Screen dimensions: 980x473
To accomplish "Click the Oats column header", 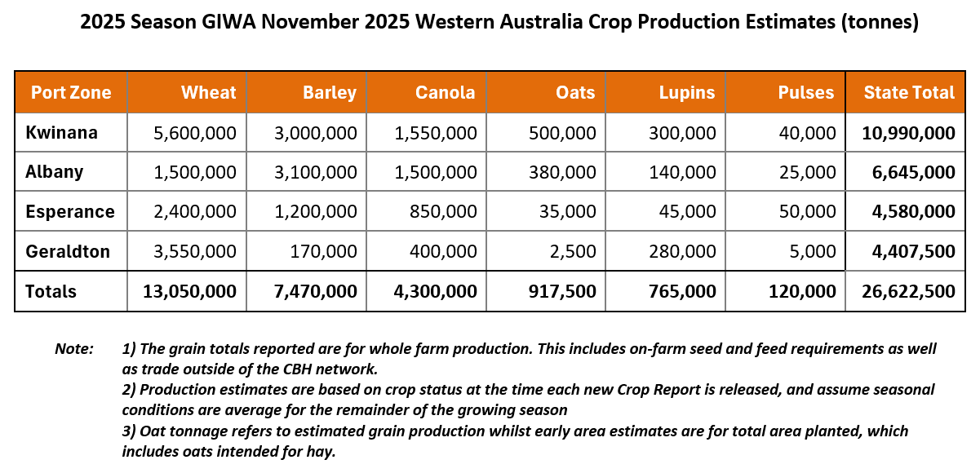I will 576,92.
